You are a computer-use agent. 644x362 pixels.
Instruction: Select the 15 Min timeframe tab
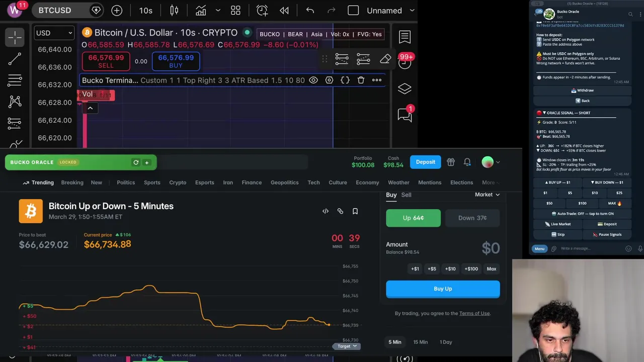click(x=421, y=342)
